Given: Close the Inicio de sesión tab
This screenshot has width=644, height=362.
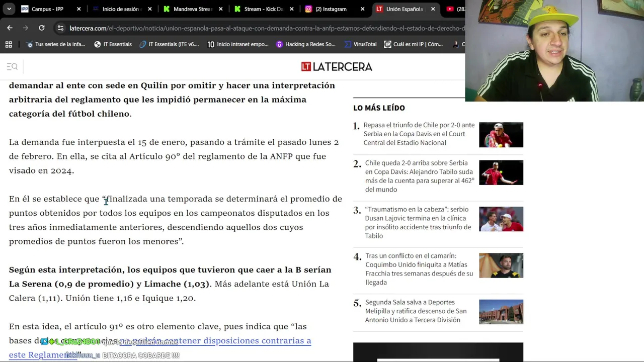Looking at the screenshot, I should (149, 9).
